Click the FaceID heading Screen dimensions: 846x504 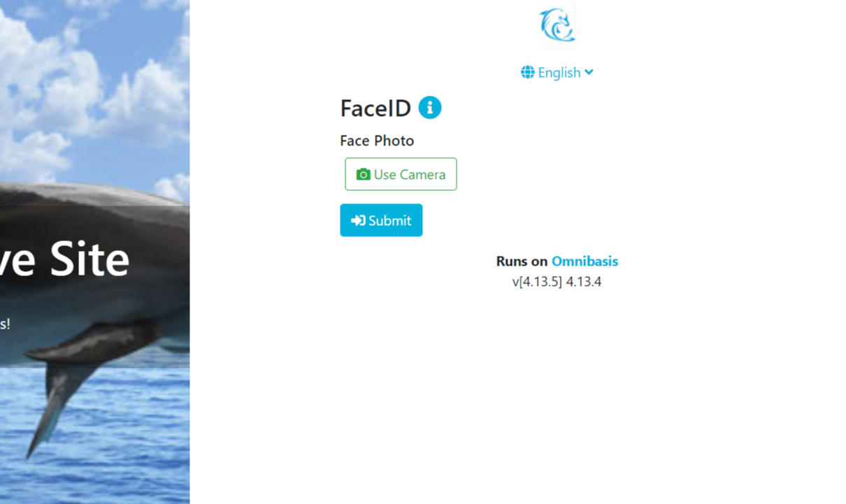tap(375, 108)
